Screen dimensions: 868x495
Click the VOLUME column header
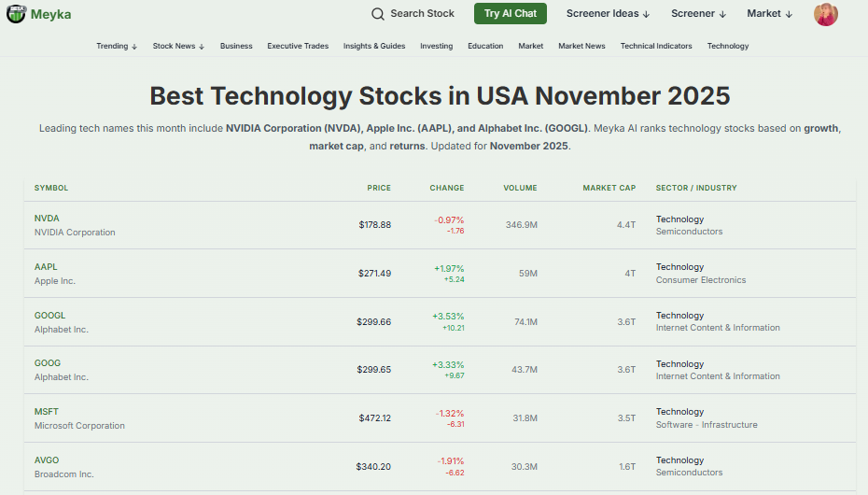(x=520, y=189)
